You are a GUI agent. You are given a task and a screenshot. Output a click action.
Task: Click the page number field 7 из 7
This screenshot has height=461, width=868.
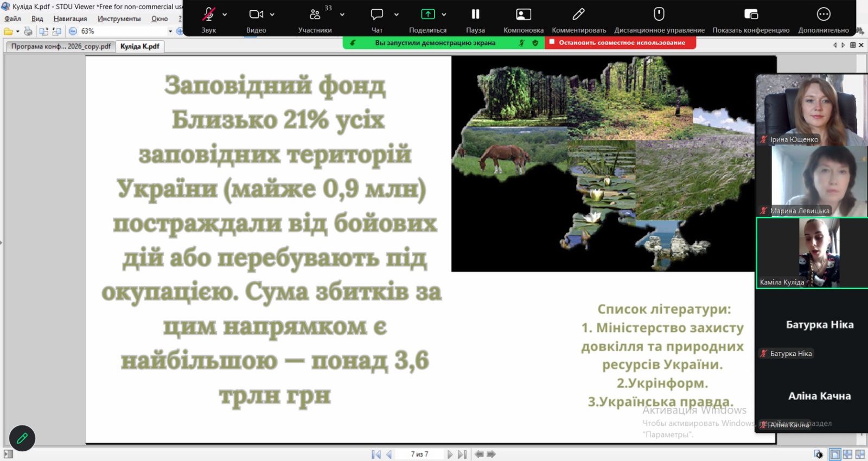[419, 454]
